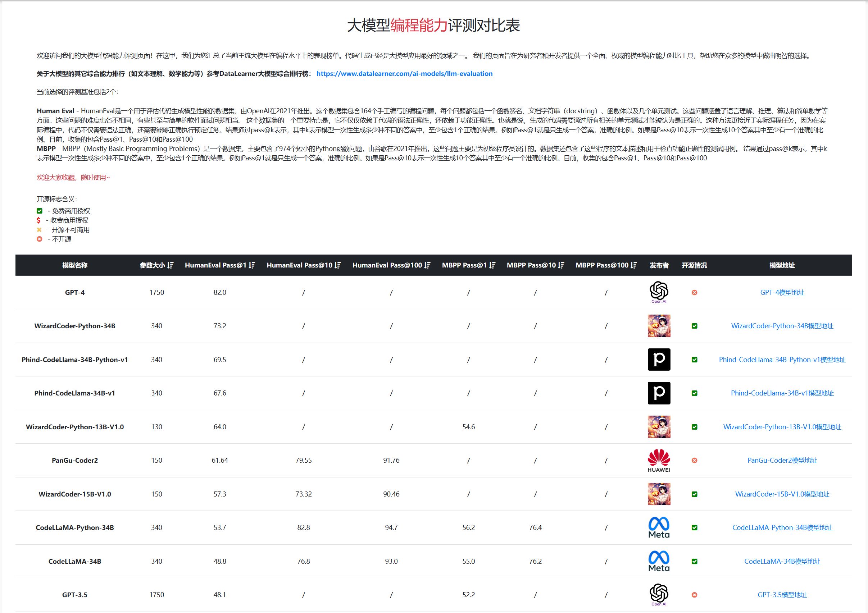Click the 发布者 column header
The height and width of the screenshot is (613, 868).
pyautogui.click(x=659, y=265)
